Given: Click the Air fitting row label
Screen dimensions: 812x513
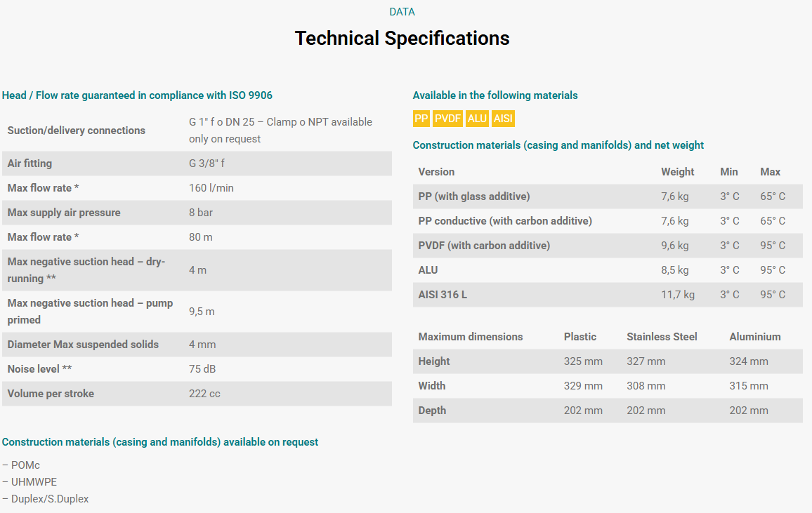Looking at the screenshot, I should pos(30,164).
